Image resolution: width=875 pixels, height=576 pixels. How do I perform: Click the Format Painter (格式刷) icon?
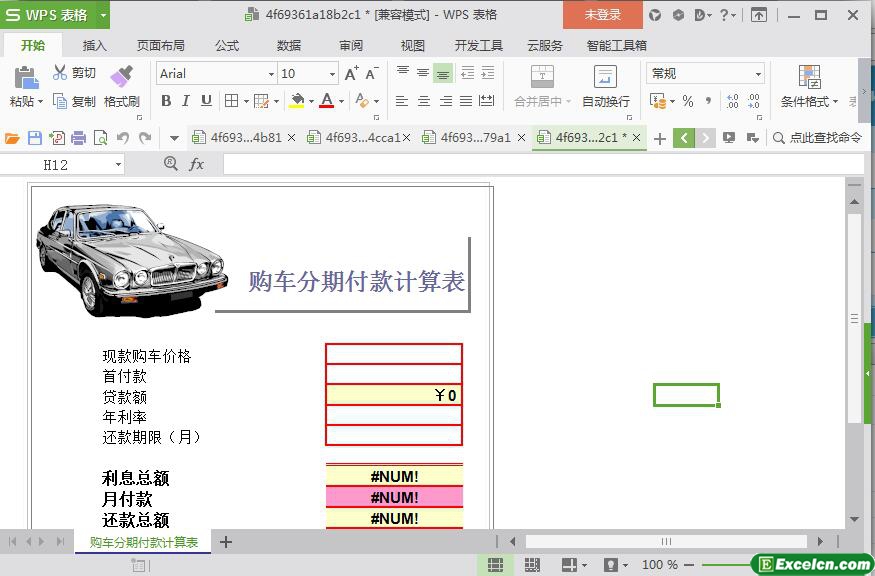[121, 77]
